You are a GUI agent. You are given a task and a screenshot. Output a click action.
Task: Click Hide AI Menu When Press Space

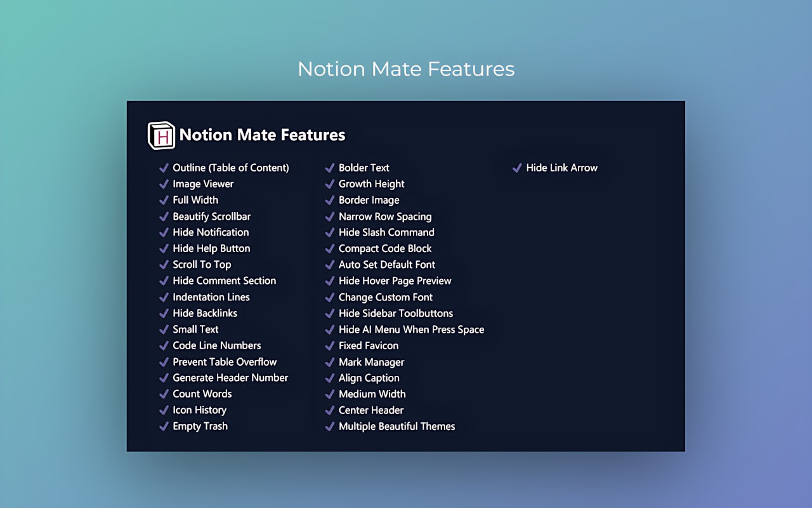[411, 329]
